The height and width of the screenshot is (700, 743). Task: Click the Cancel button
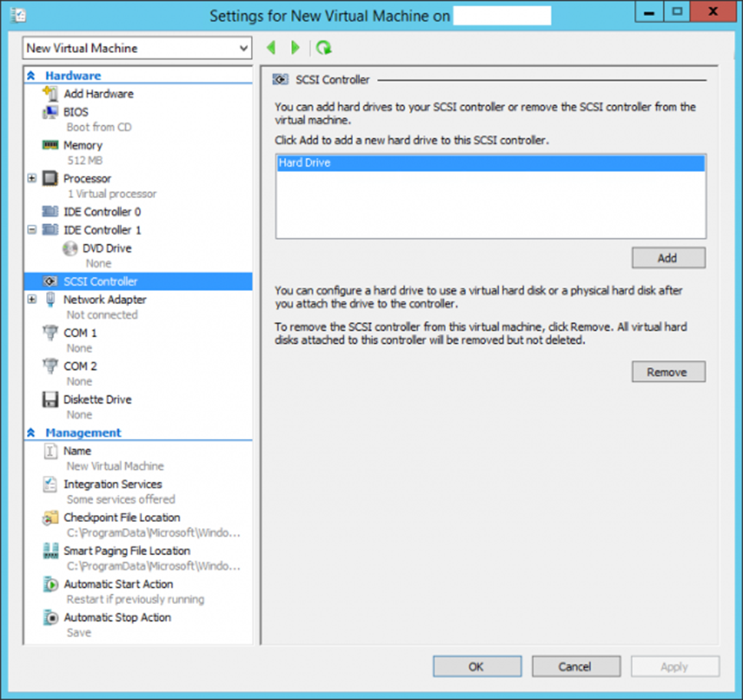pos(576,667)
